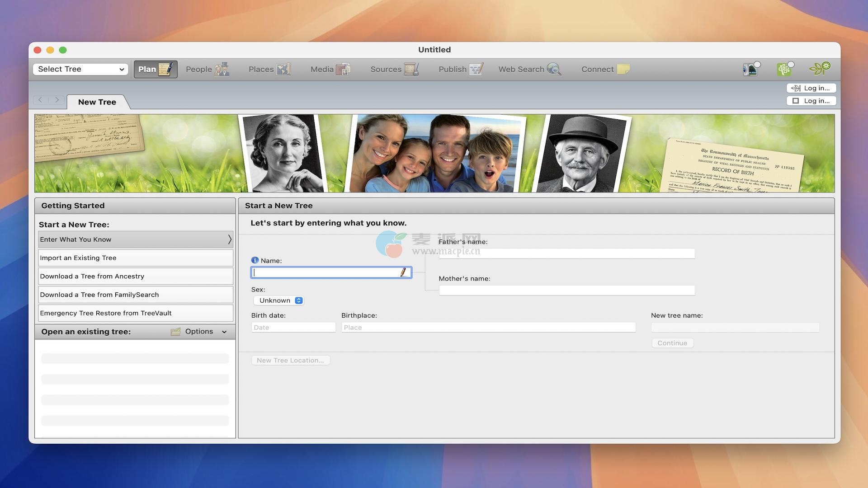Click the Birthplace field
The width and height of the screenshot is (868, 488).
tap(489, 327)
